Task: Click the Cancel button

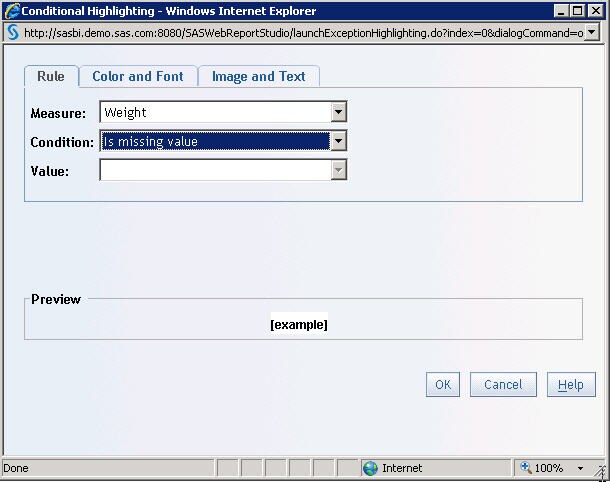Action: click(503, 385)
